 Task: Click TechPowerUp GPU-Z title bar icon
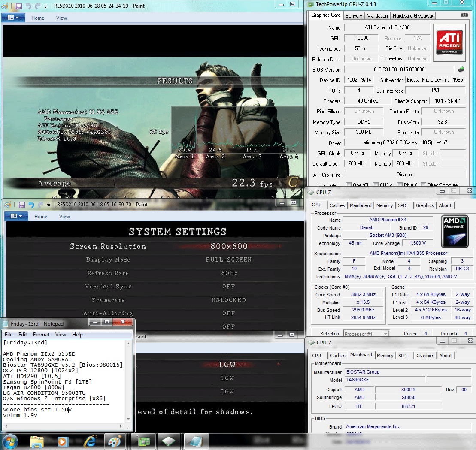coord(311,4)
